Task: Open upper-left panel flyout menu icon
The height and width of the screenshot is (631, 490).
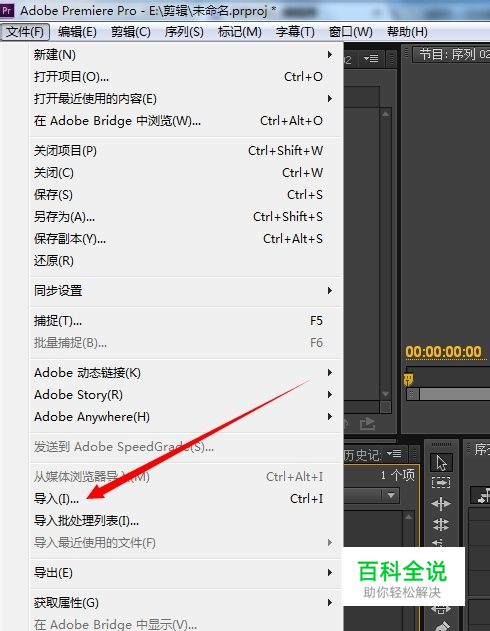Action: pos(371,59)
